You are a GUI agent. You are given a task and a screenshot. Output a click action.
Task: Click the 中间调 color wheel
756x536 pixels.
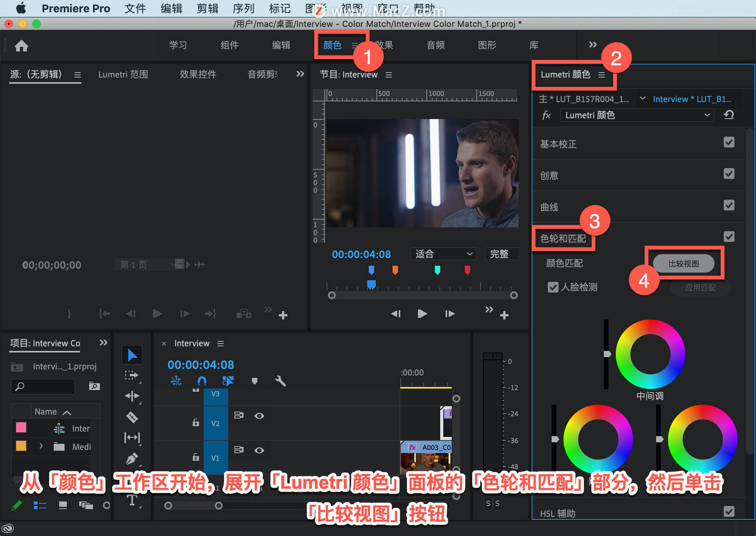point(650,354)
